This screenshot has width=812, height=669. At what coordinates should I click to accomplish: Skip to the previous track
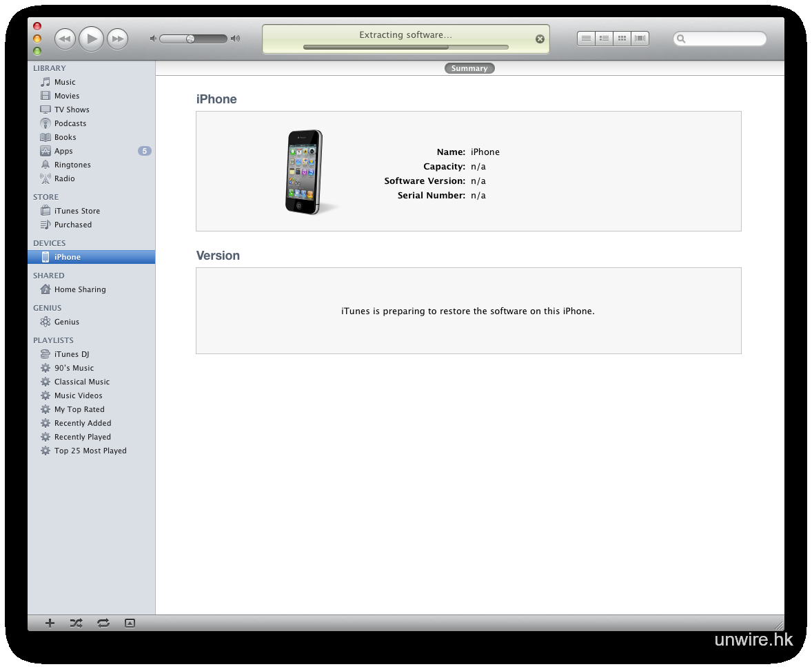pos(65,39)
